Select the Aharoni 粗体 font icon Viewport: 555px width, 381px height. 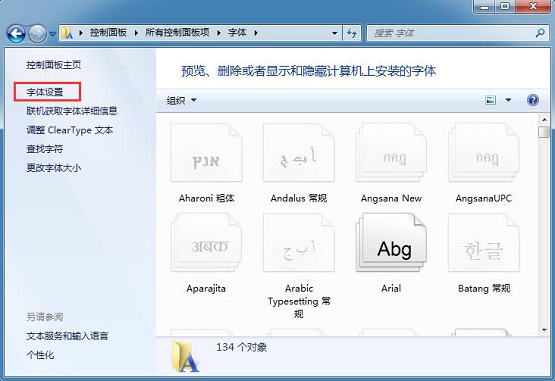[x=206, y=152]
